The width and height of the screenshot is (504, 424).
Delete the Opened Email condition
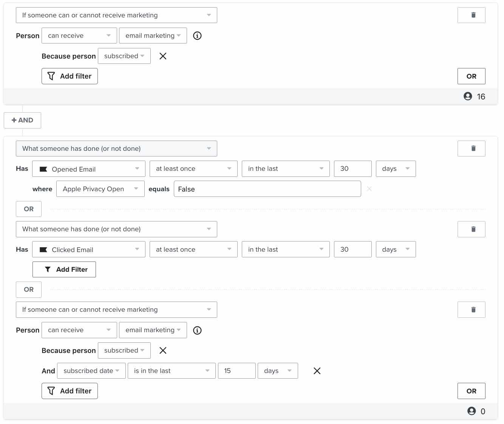[x=471, y=149]
